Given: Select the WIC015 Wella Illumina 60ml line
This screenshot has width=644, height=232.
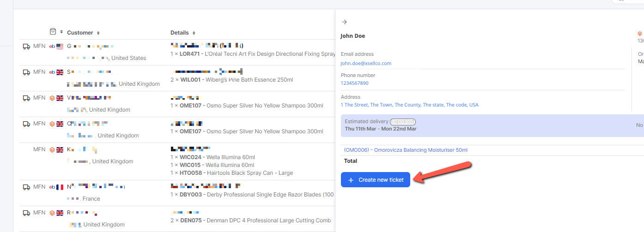Looking at the screenshot, I should [213, 165].
